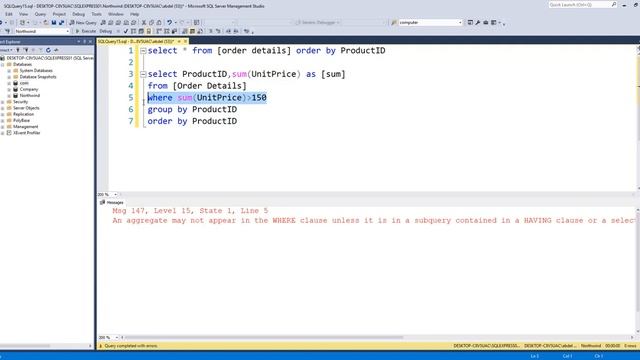
Task: Close the Object Explorer panel
Action: click(x=90, y=41)
